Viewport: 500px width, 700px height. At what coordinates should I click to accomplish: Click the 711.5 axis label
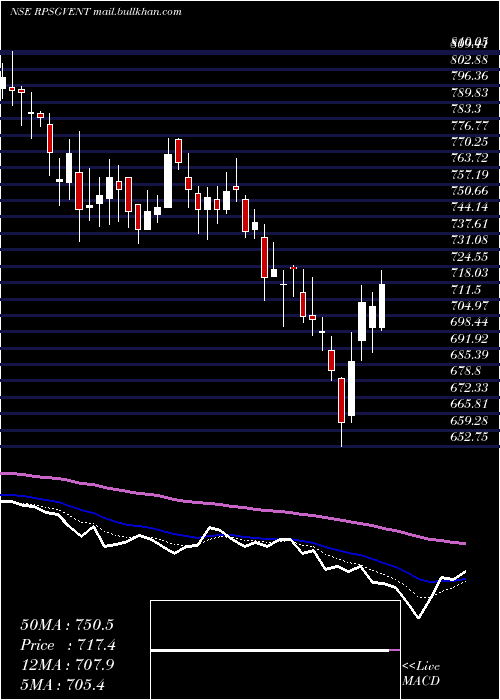point(466,290)
